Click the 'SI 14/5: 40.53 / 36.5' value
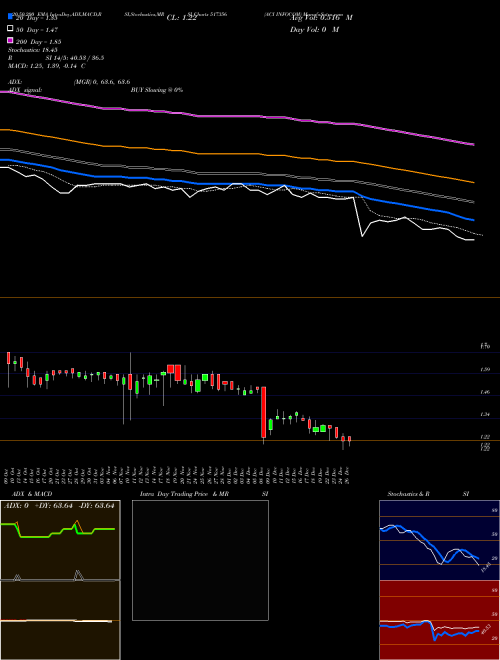Viewport: 500px width, 660px height. 75,58
